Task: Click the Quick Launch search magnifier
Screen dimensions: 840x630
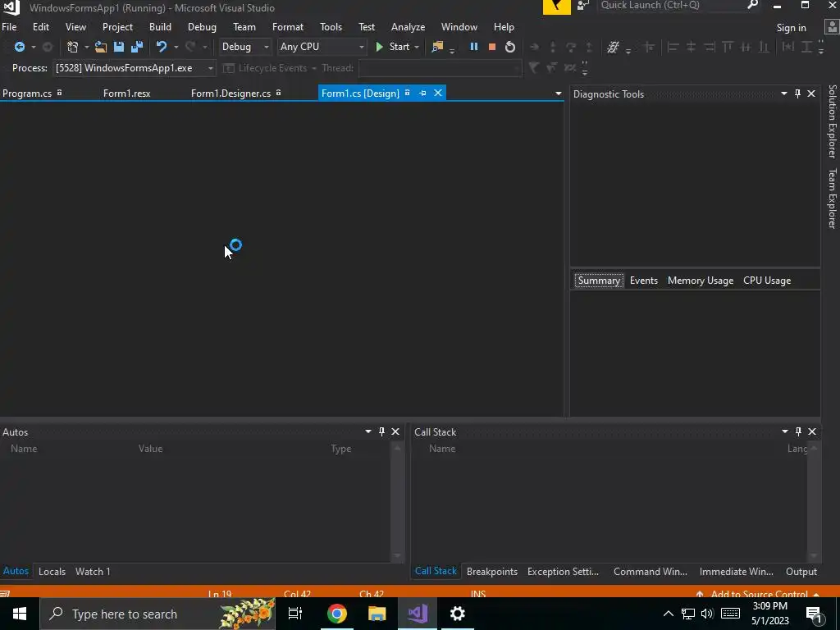Action: coord(753,5)
